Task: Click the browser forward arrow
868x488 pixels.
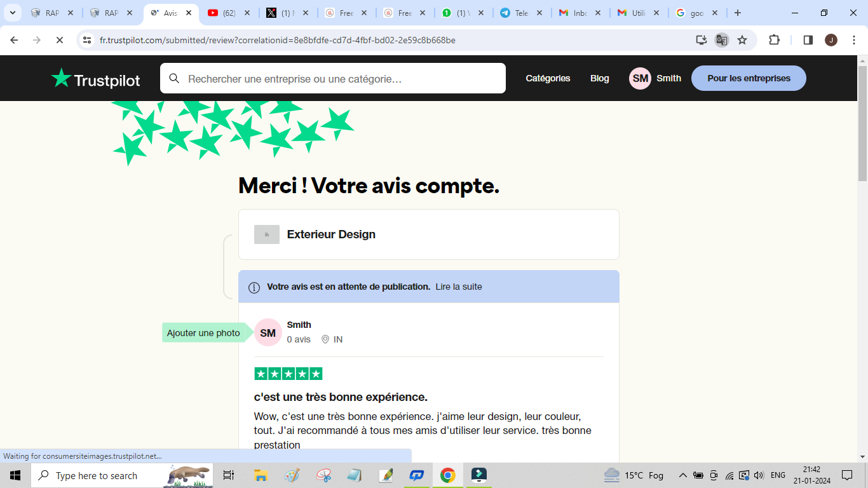Action: pyautogui.click(x=37, y=40)
